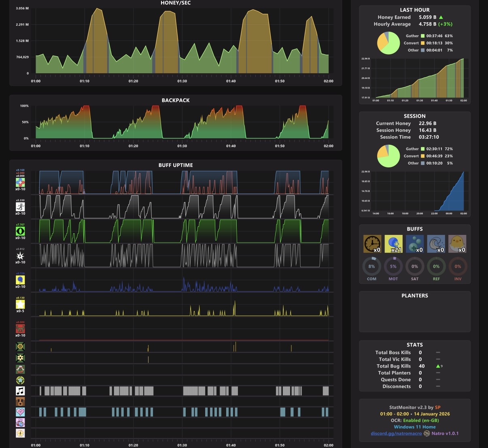The image size is (488, 448).
Task: Click the Last Hour gather pie chart
Action: (388, 43)
